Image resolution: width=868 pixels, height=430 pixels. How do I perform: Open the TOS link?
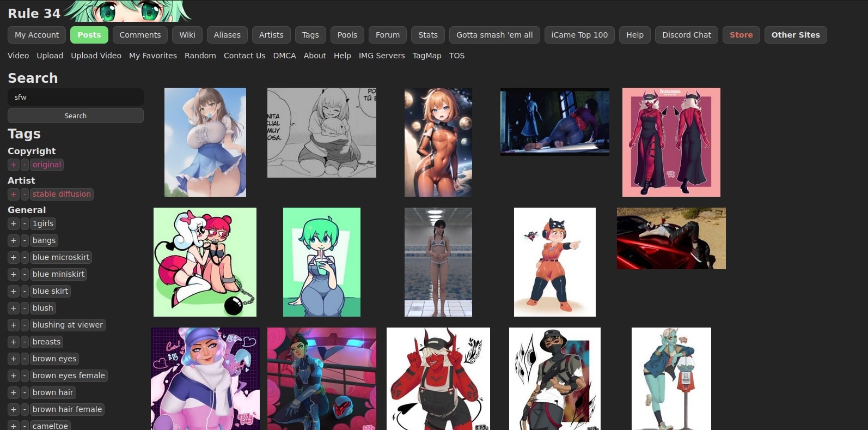457,56
